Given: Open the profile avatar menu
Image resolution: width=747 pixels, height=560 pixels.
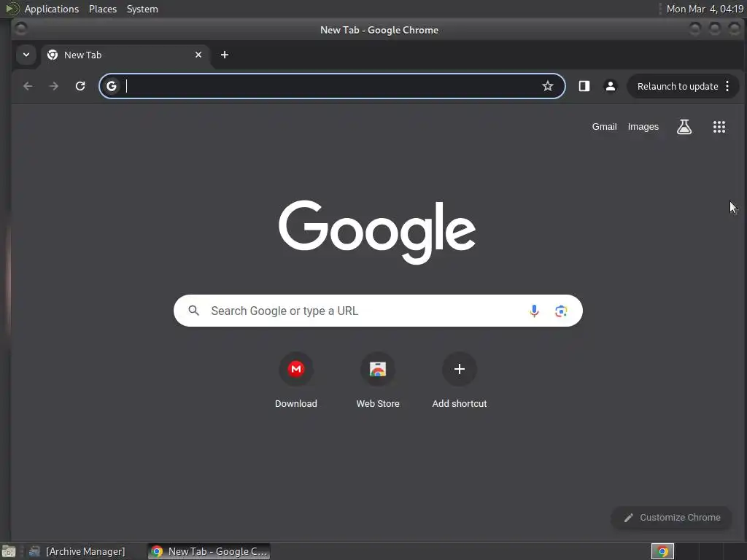Looking at the screenshot, I should [611, 86].
